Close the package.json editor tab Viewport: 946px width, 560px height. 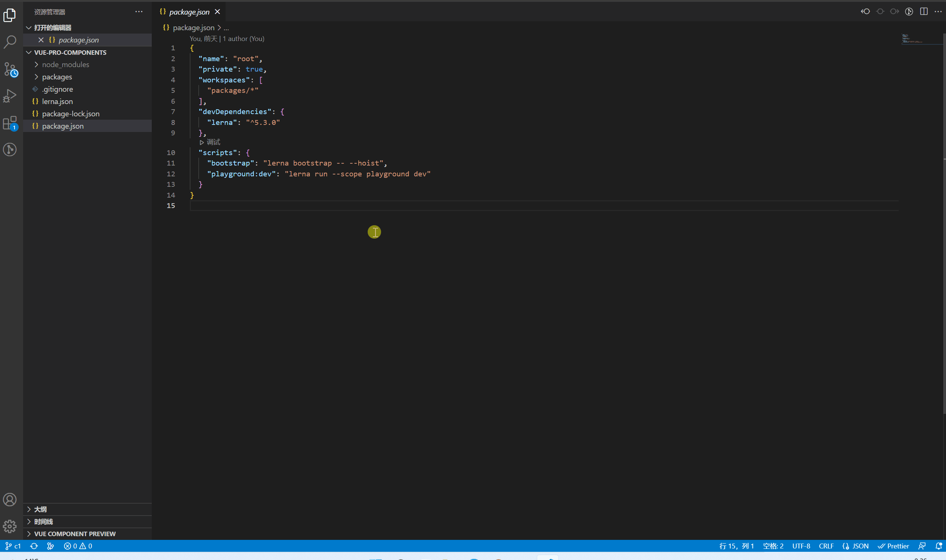coord(217,12)
